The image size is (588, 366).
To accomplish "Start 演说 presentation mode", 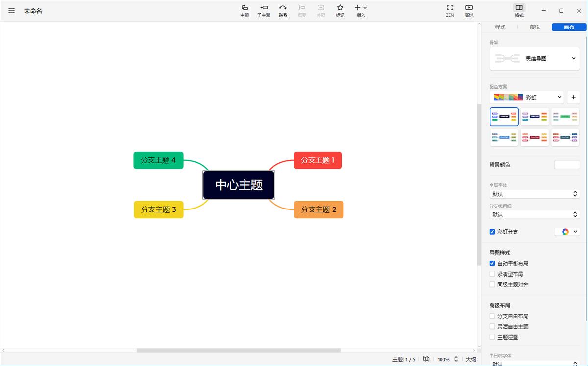I will click(x=469, y=10).
